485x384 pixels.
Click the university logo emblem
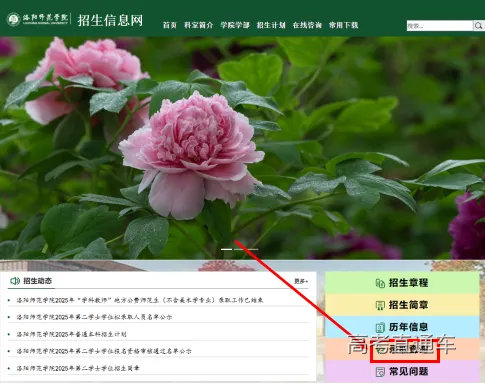[x=14, y=19]
